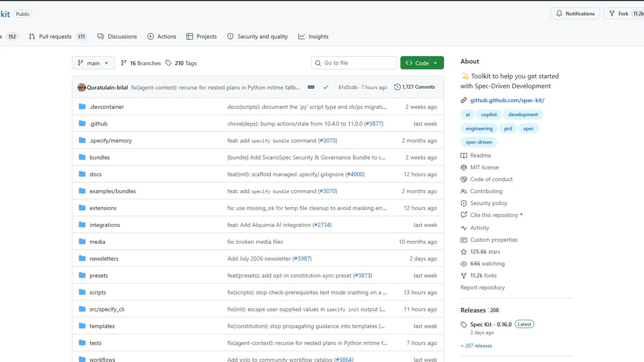Click the folder icon next to newsletters
644x362 pixels.
[82, 259]
